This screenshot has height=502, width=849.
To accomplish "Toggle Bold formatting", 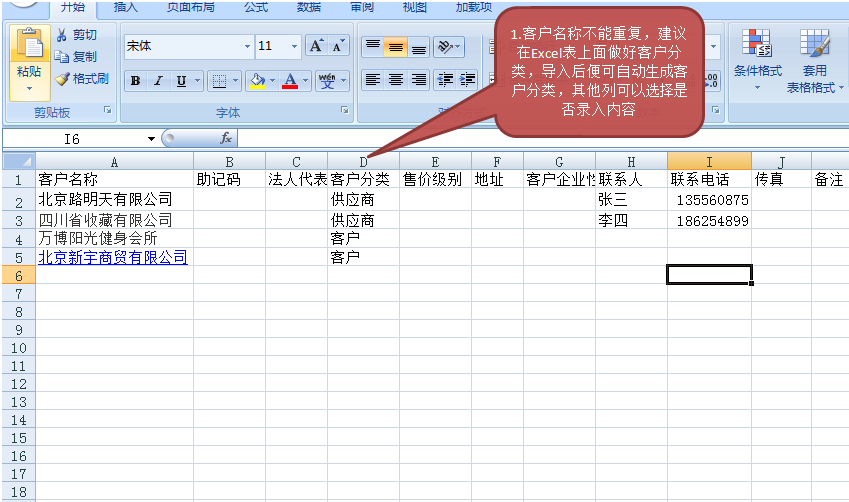I will coord(134,81).
